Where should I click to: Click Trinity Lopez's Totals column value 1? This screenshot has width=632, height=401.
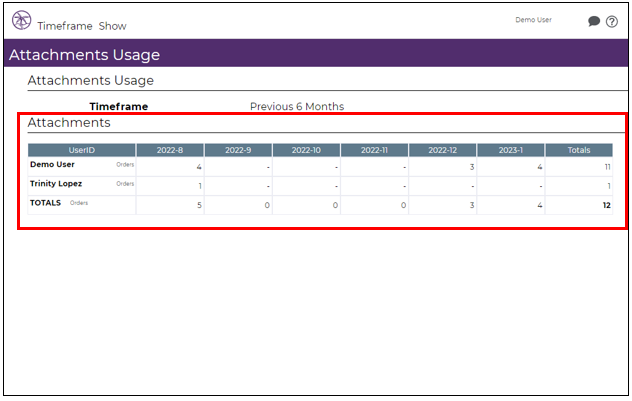point(609,186)
